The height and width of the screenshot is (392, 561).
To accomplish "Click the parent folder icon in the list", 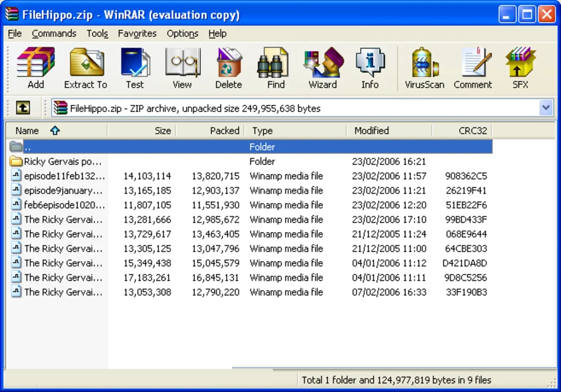I will [16, 146].
